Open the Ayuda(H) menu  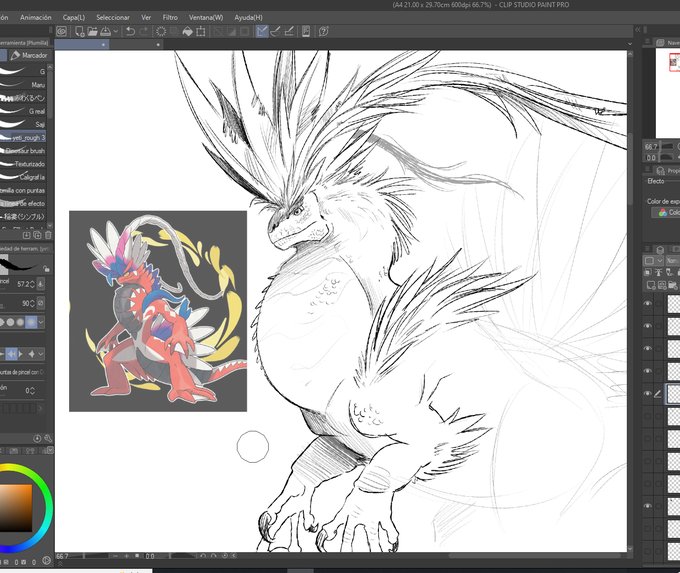coord(248,18)
